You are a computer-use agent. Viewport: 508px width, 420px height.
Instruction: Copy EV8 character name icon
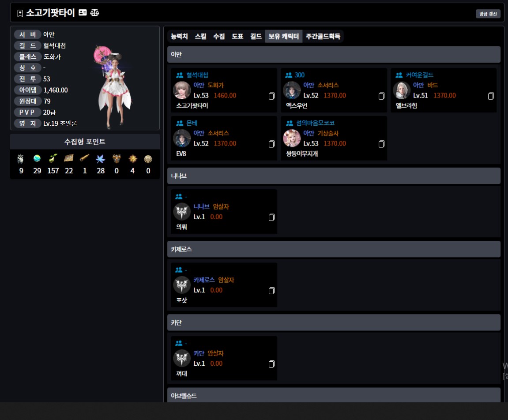pyautogui.click(x=271, y=144)
